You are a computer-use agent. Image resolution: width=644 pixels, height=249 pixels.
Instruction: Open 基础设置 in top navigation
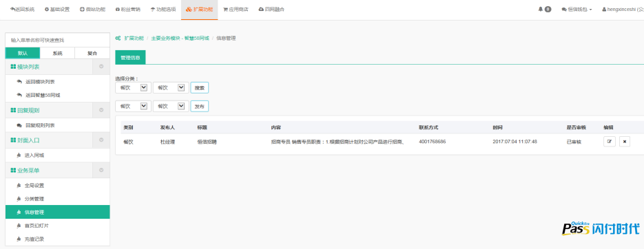pos(56,9)
